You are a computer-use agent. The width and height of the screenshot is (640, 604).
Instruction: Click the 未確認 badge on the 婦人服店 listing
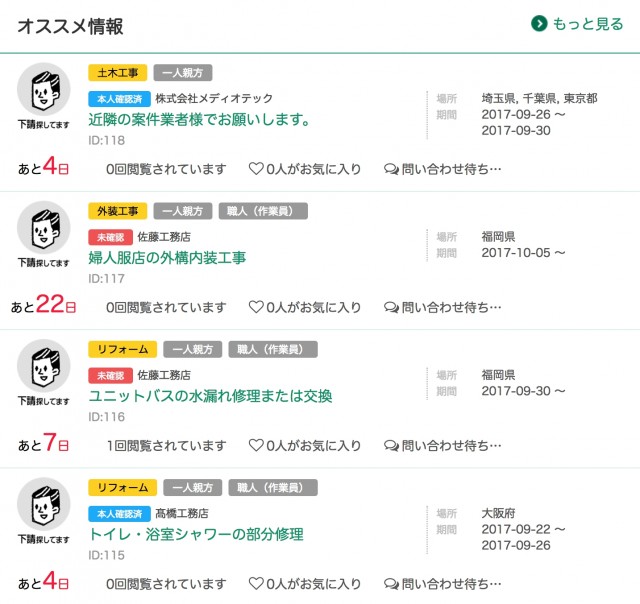pos(110,237)
